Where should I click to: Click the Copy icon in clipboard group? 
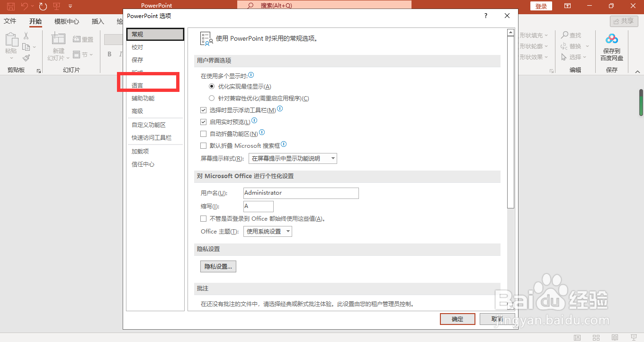pyautogui.click(x=26, y=47)
